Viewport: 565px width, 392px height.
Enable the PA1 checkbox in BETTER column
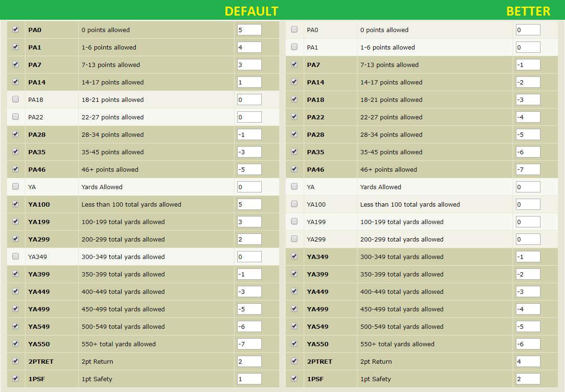click(294, 47)
